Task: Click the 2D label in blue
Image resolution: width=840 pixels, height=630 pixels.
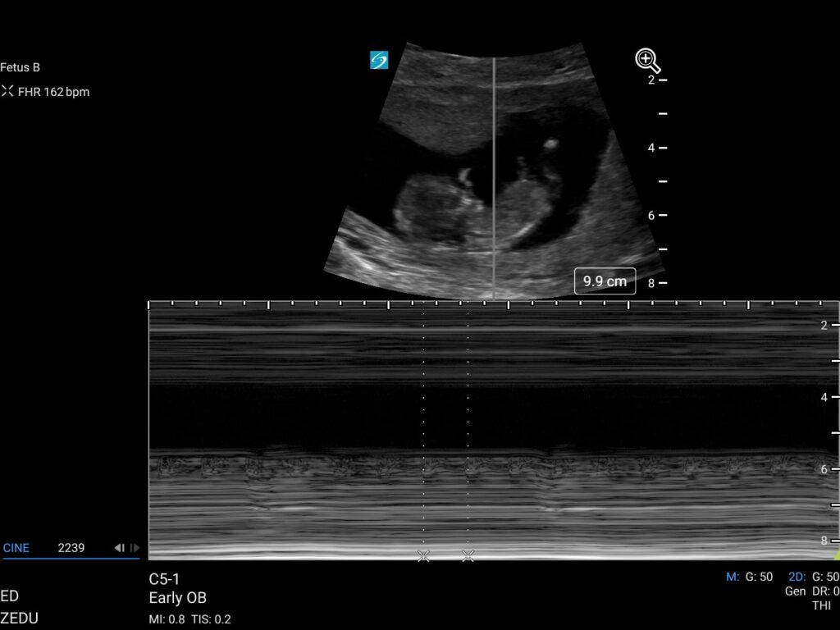Action: pyautogui.click(x=797, y=577)
